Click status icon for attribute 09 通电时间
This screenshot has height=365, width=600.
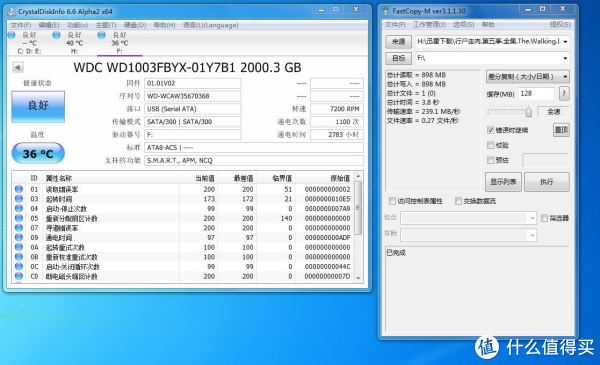(x=19, y=237)
